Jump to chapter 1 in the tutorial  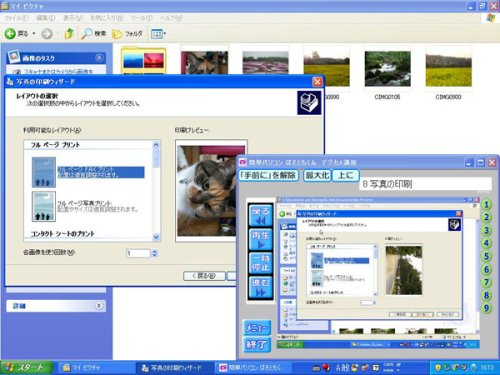coord(486,204)
